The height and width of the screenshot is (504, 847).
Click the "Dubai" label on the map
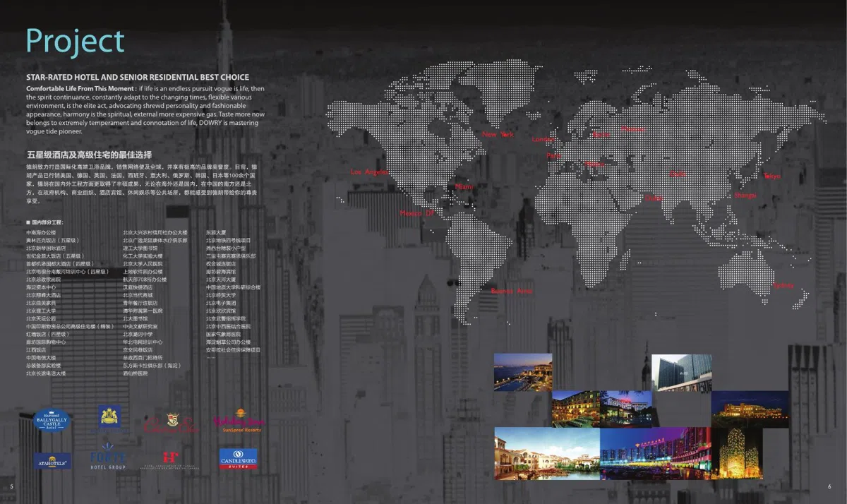654,198
